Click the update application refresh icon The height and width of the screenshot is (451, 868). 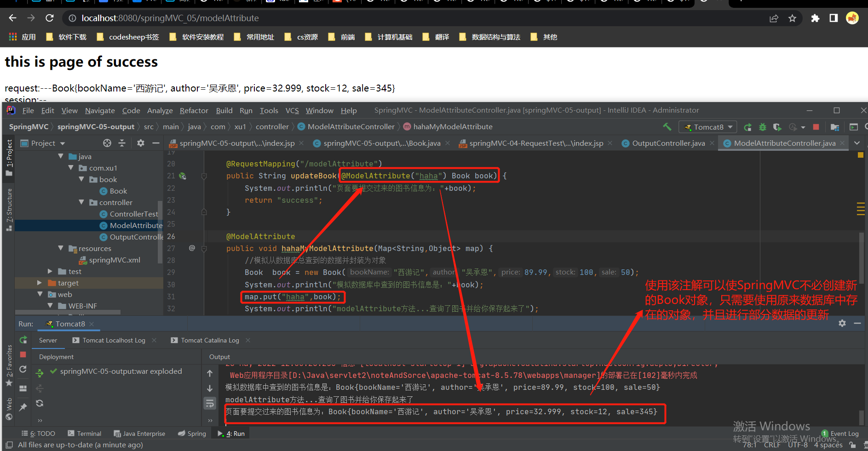[x=23, y=369]
